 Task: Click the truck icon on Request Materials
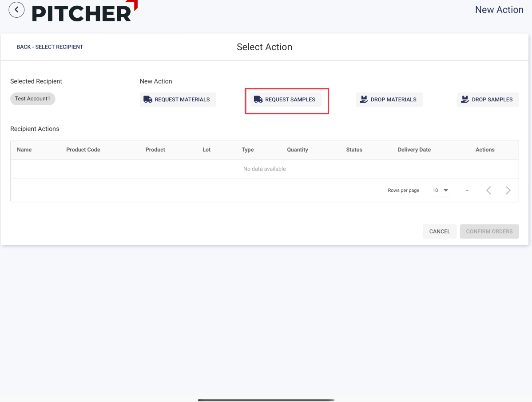pyautogui.click(x=148, y=100)
